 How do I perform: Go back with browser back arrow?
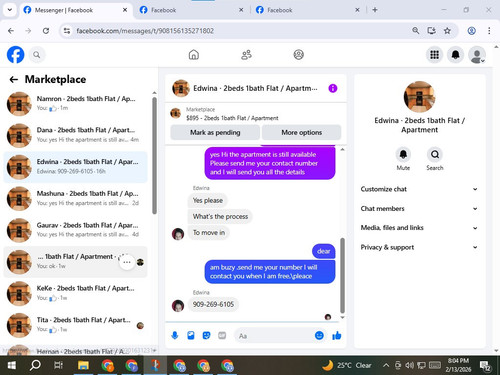pyautogui.click(x=11, y=31)
